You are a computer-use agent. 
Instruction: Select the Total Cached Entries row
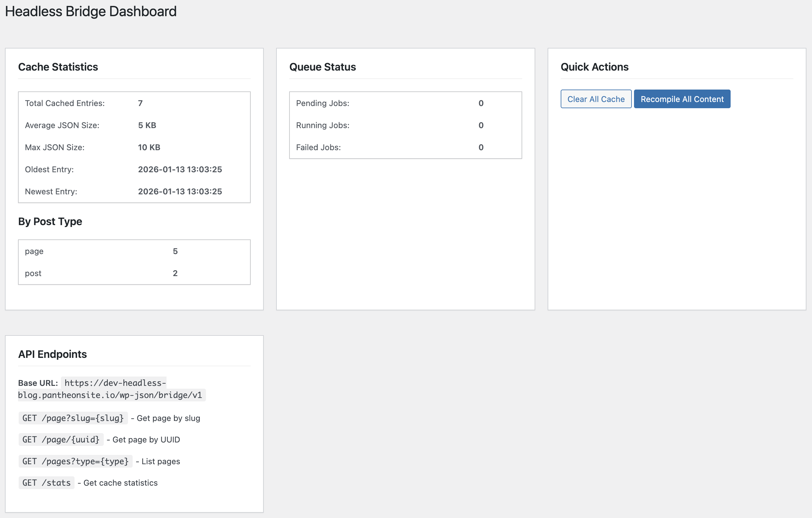134,103
